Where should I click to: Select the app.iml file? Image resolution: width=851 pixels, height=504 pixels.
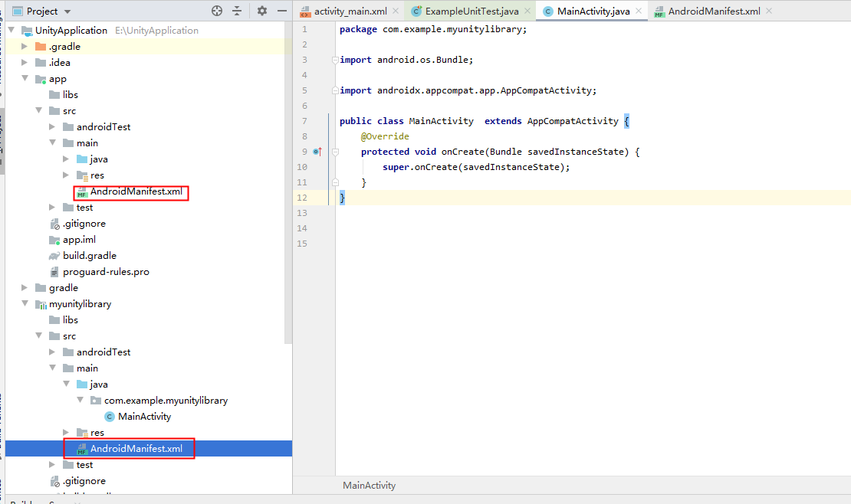pos(72,239)
